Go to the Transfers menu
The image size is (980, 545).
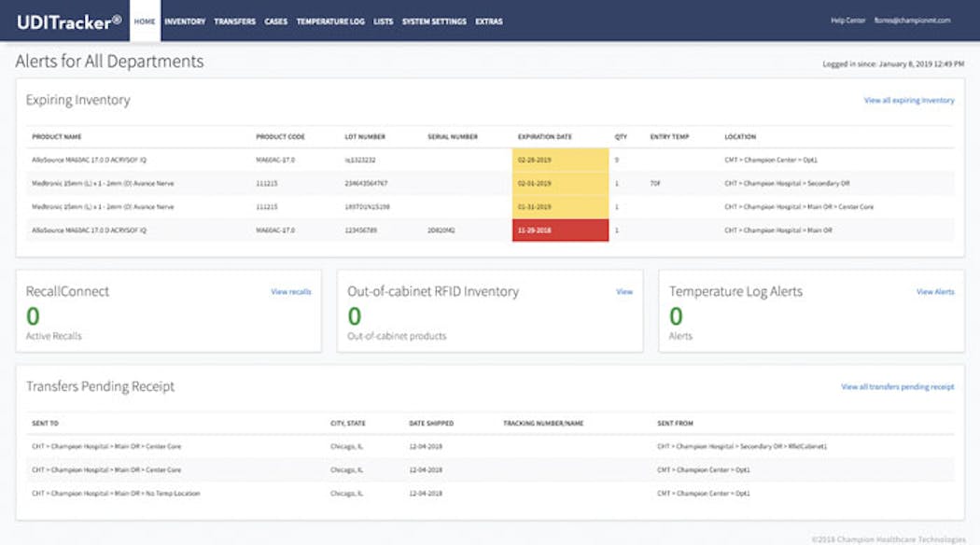tap(234, 21)
